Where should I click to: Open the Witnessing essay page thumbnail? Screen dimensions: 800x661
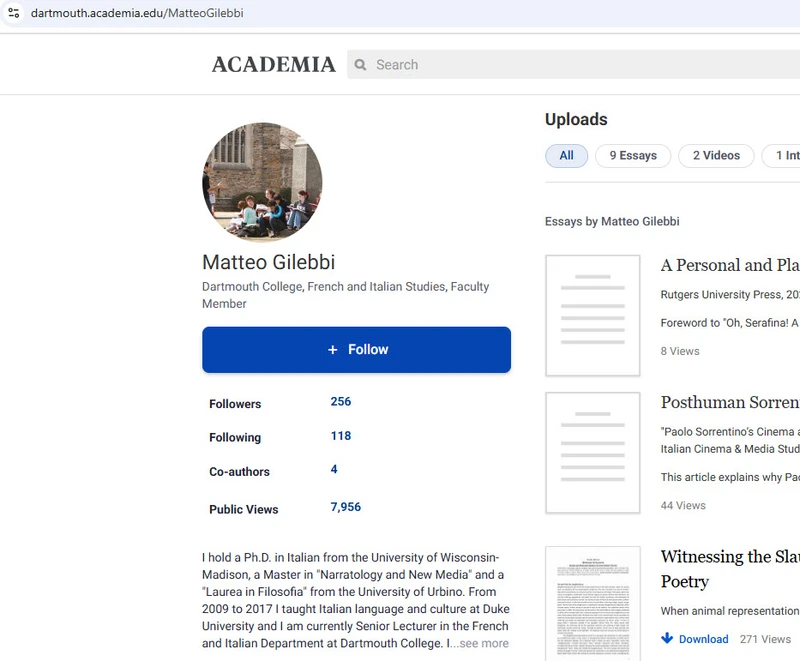click(x=592, y=604)
